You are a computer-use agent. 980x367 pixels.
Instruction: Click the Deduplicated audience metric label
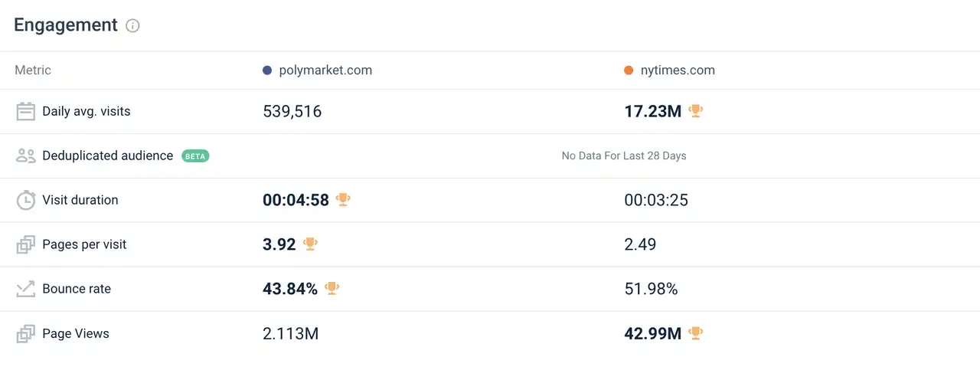[108, 156]
